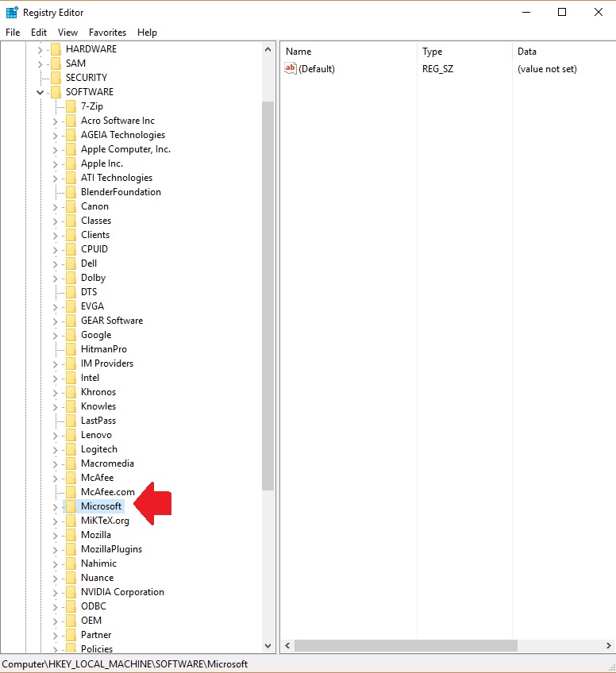
Task: Click the SAM folder icon
Action: coord(56,63)
